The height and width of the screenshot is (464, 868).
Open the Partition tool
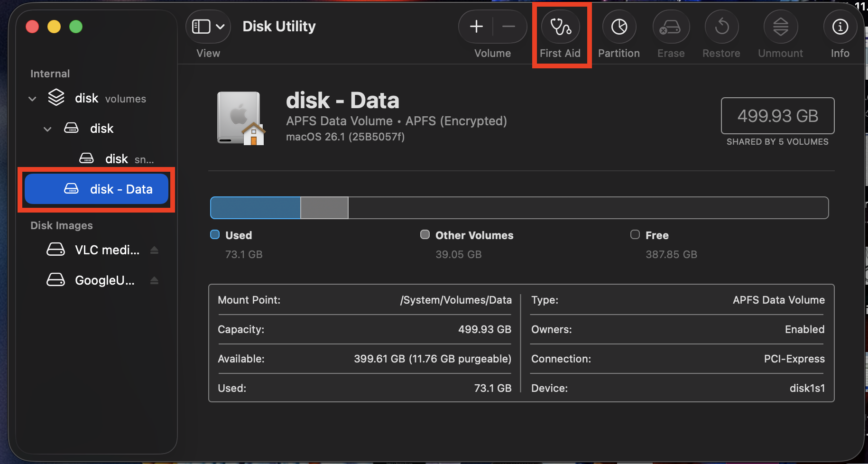click(619, 27)
